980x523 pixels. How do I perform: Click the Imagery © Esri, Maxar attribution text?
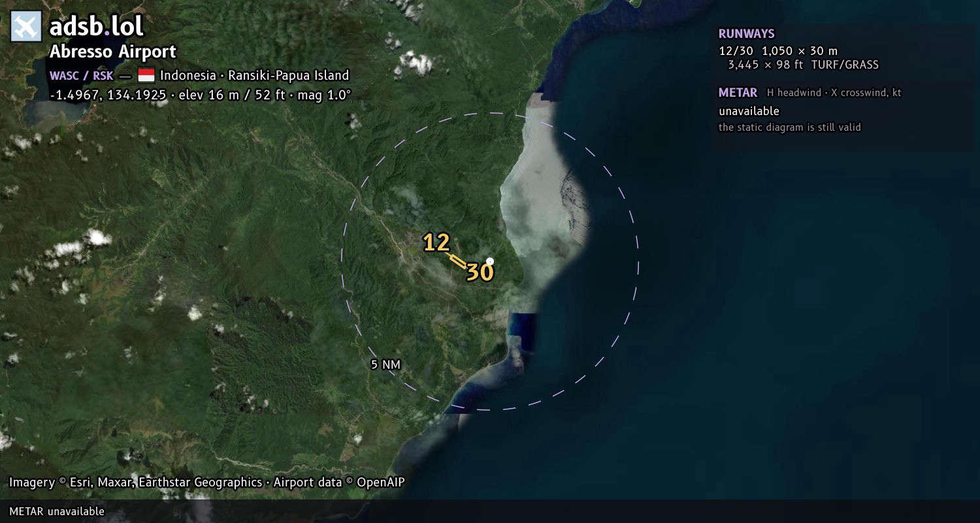pos(206,482)
